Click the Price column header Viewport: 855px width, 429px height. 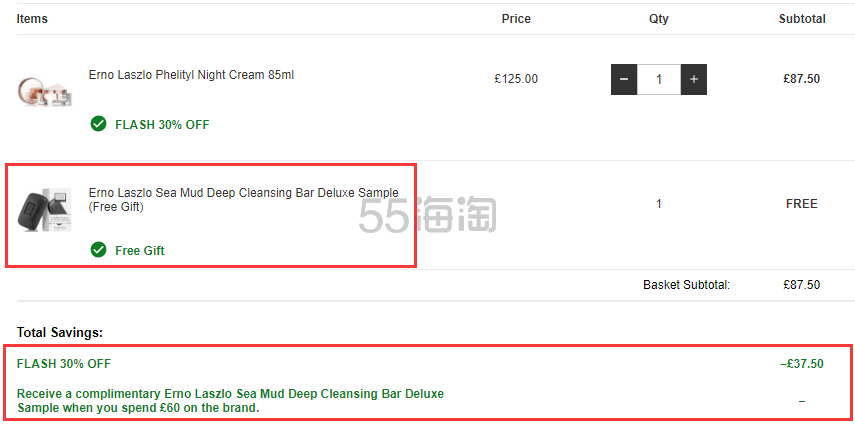click(x=516, y=19)
